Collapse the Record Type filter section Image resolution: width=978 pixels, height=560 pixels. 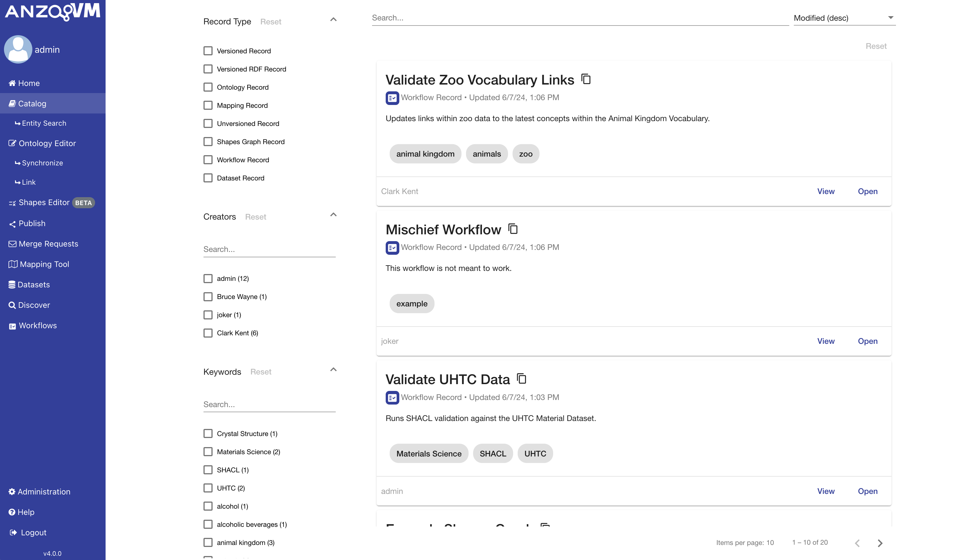333,20
